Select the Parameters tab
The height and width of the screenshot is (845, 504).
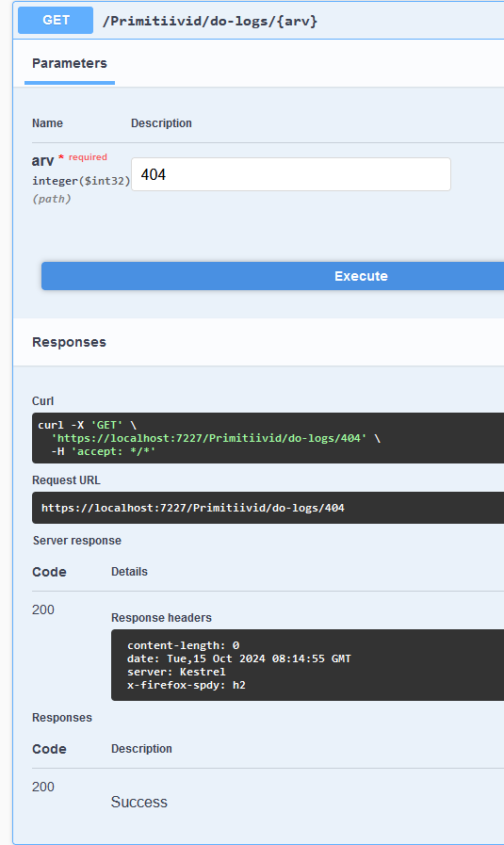click(70, 64)
